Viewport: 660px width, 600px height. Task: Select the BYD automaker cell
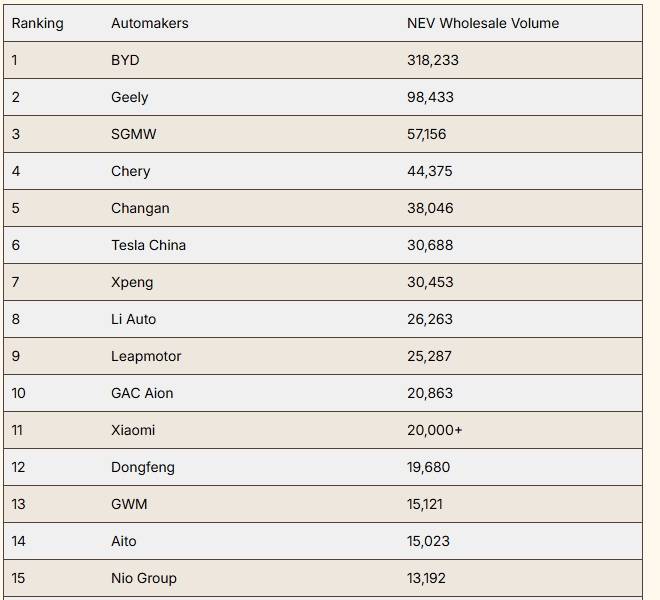point(125,60)
